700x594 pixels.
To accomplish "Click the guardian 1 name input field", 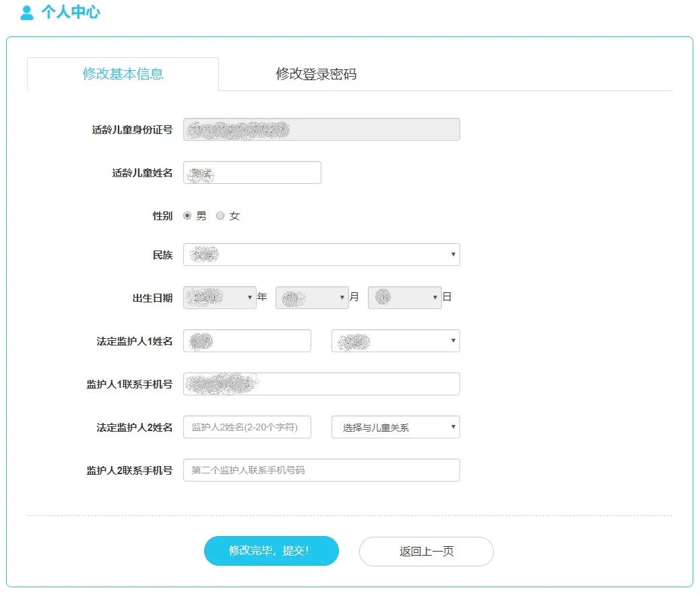I will (x=247, y=341).
